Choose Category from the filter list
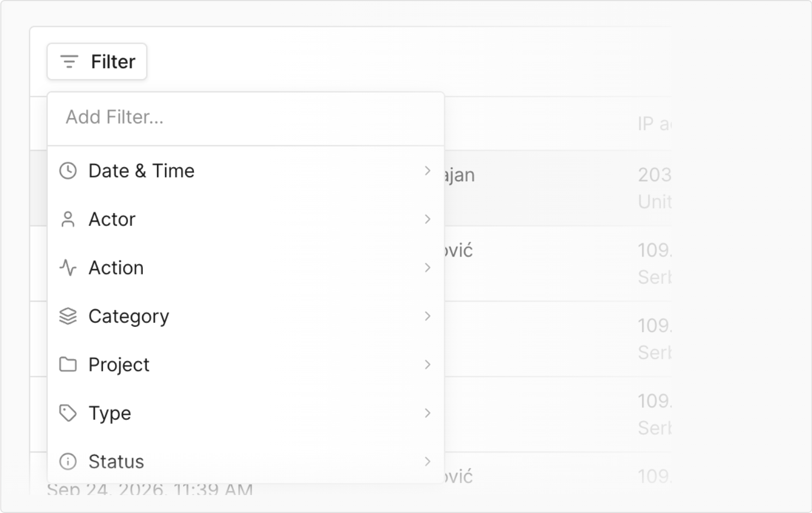The width and height of the screenshot is (812, 513). (246, 316)
